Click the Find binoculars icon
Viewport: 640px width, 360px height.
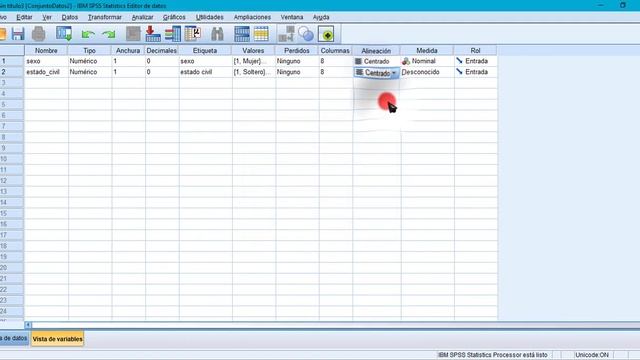[217, 34]
